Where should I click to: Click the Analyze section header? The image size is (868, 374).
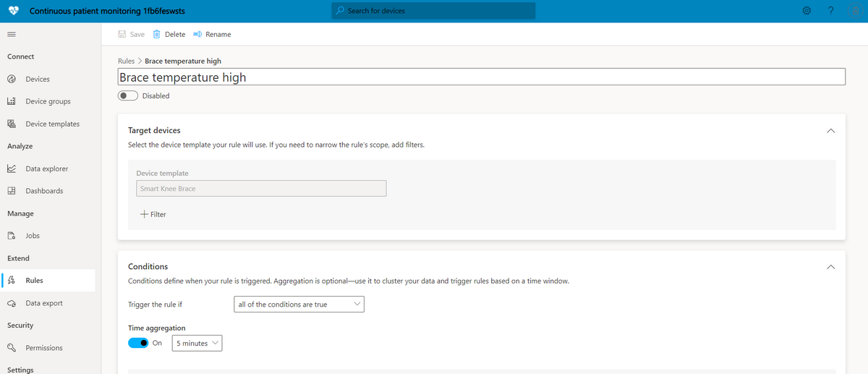(20, 146)
